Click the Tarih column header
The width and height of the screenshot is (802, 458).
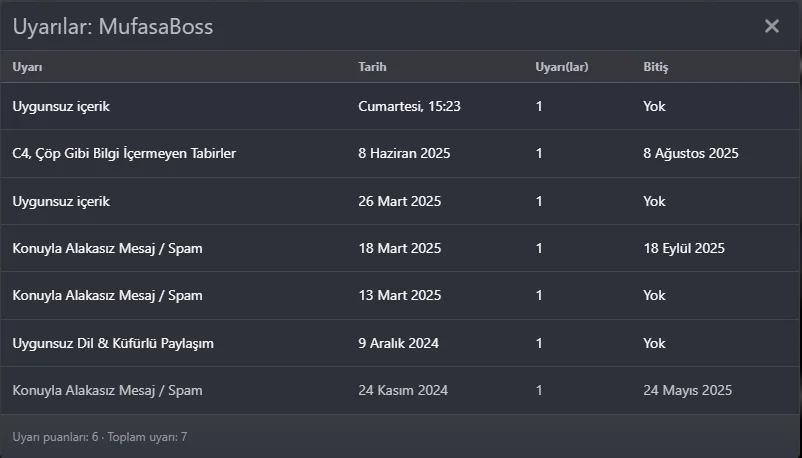point(372,67)
